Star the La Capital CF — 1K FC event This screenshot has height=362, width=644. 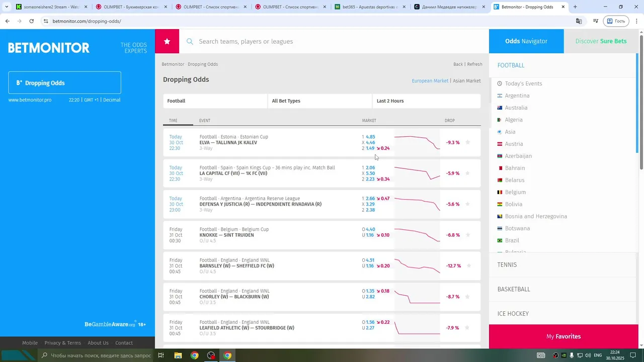[x=467, y=173]
